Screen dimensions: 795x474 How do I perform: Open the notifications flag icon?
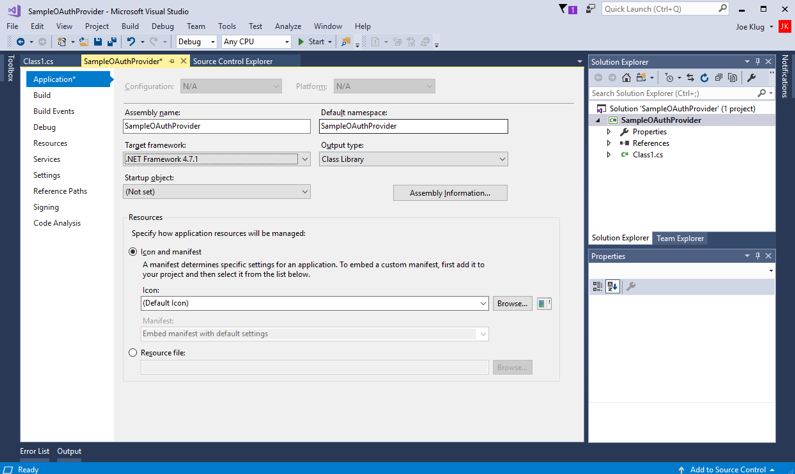pyautogui.click(x=567, y=9)
